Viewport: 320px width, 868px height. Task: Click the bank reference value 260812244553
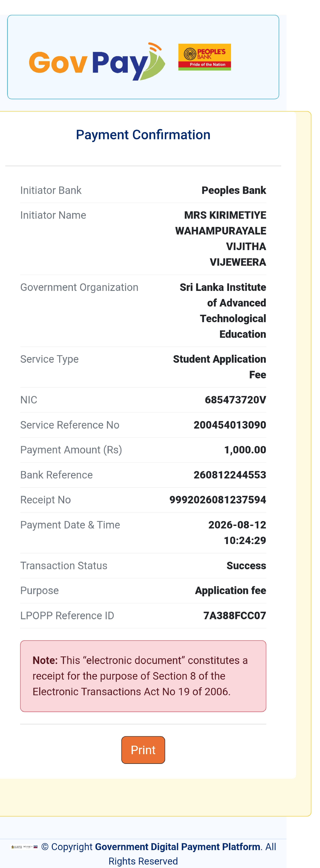click(x=230, y=475)
